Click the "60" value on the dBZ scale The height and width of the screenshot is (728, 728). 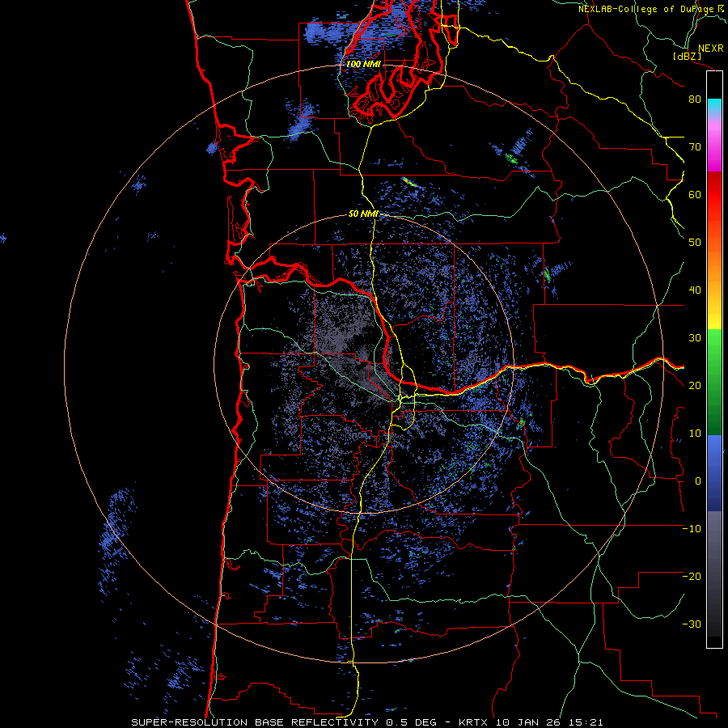pyautogui.click(x=695, y=195)
